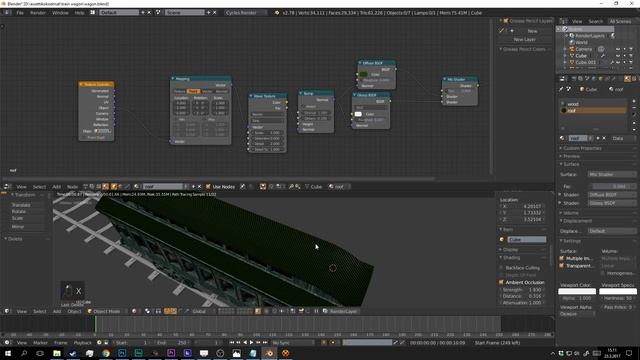
Task: Click the remove material slot minus icon
Action: click(x=633, y=108)
